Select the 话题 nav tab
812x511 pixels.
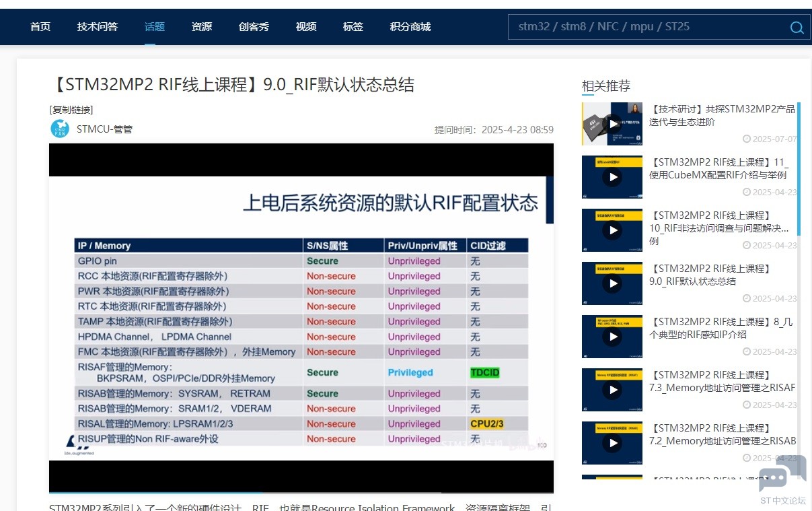click(155, 27)
